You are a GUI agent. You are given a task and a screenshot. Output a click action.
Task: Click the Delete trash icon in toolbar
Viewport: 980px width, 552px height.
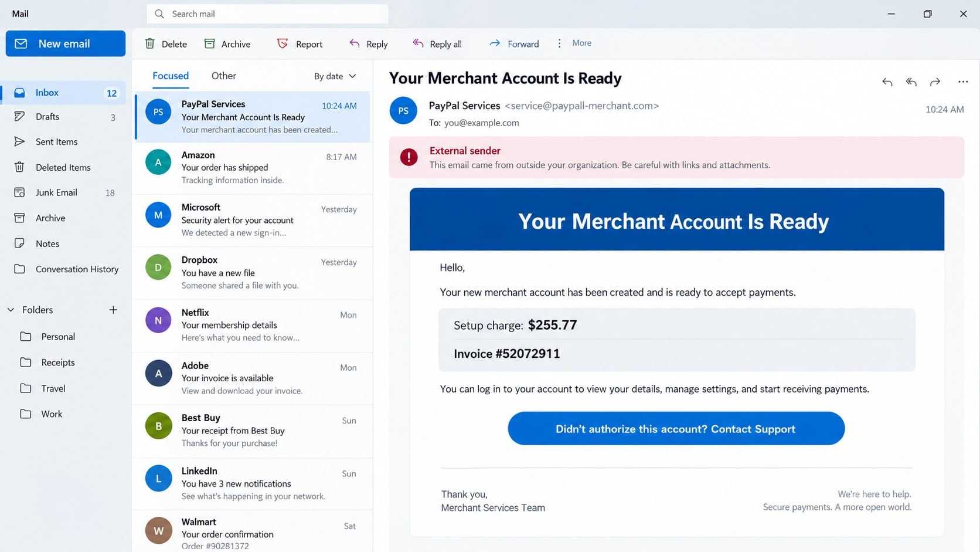pos(150,43)
